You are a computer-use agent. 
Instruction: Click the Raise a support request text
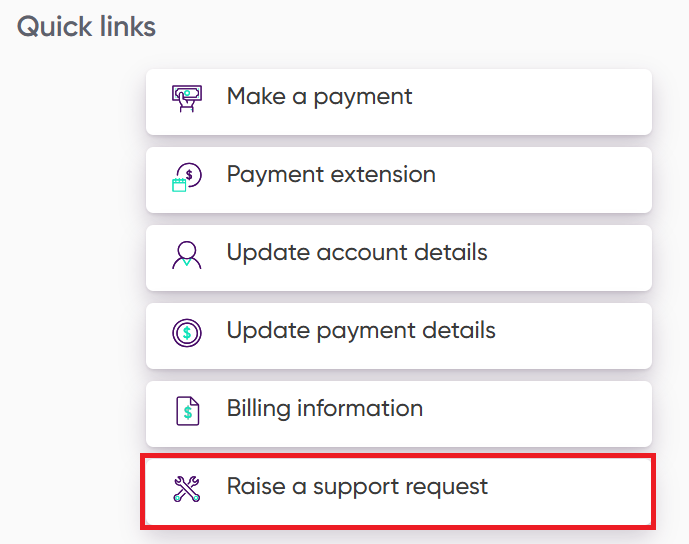pyautogui.click(x=357, y=487)
